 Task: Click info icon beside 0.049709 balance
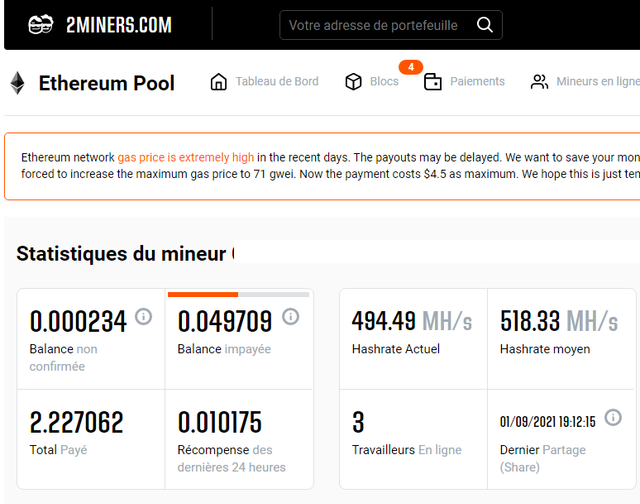point(291,317)
